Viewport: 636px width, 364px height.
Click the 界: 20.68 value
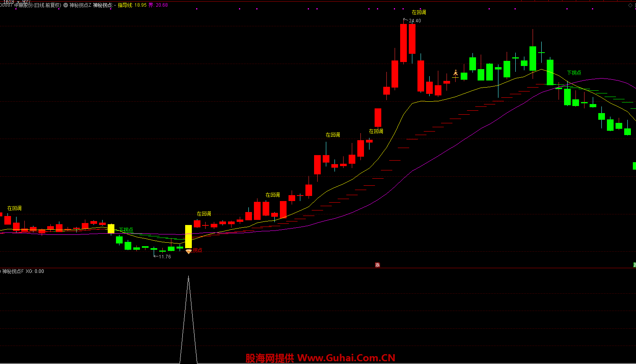tap(158, 5)
